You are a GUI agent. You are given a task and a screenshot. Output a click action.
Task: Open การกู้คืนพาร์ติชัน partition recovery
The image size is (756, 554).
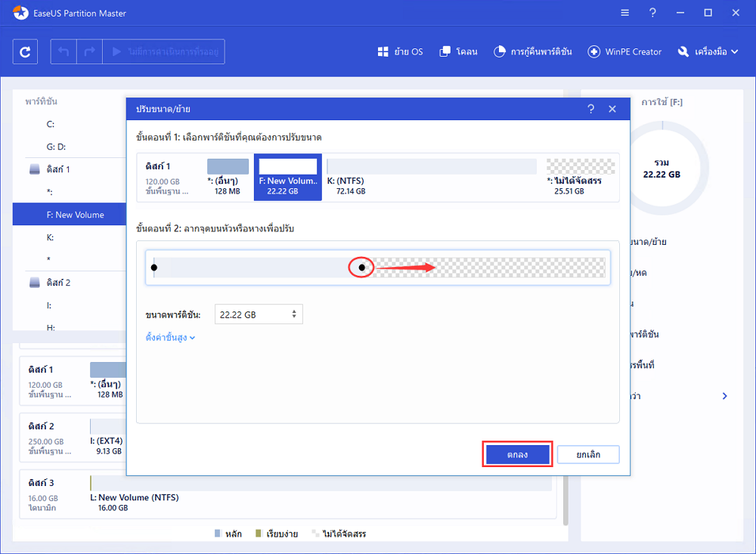[533, 51]
